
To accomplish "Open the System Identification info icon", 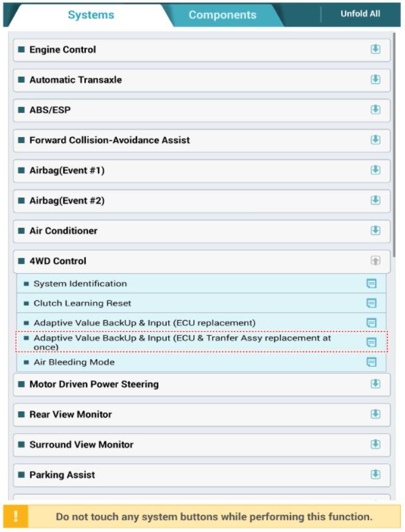I will click(x=372, y=283).
